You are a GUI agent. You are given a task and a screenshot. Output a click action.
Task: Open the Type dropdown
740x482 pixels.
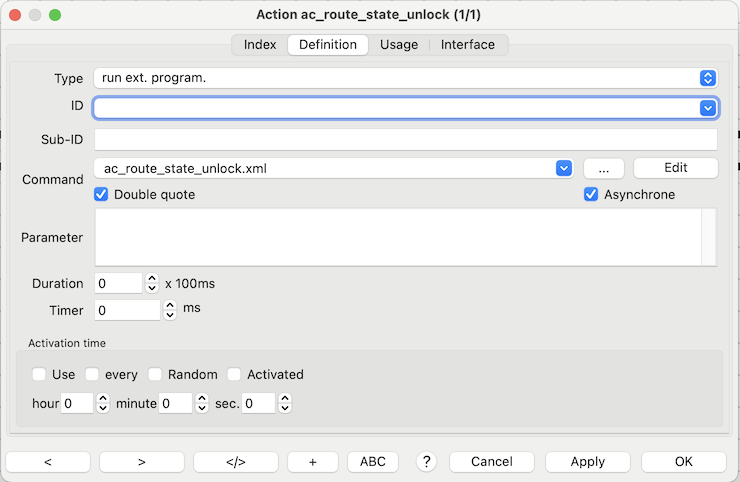pyautogui.click(x=708, y=78)
